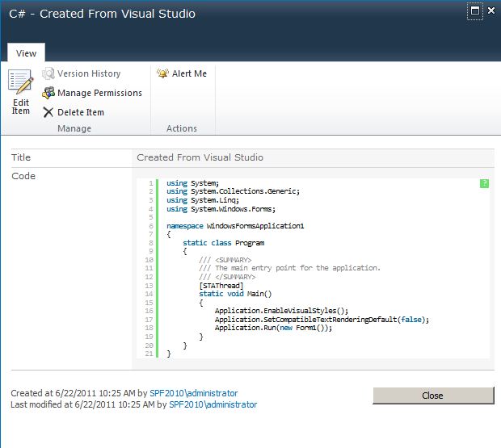Image resolution: width=501 pixels, height=448 pixels.
Task: Click the Code field label
Action: (23, 176)
